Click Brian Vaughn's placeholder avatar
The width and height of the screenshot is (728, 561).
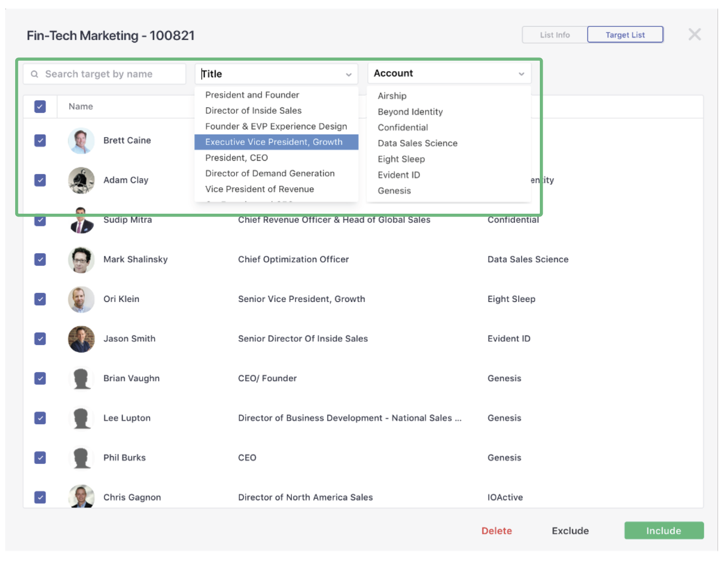pos(81,379)
